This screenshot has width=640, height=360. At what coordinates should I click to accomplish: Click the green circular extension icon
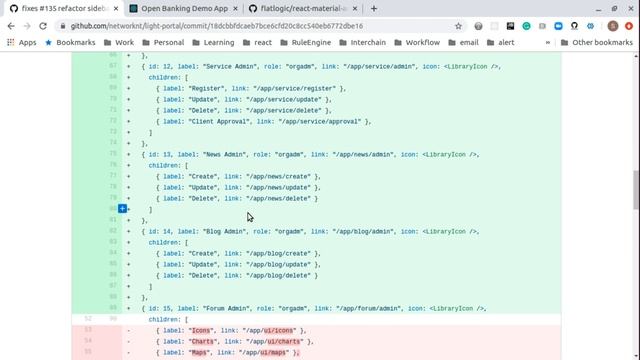coord(527,26)
